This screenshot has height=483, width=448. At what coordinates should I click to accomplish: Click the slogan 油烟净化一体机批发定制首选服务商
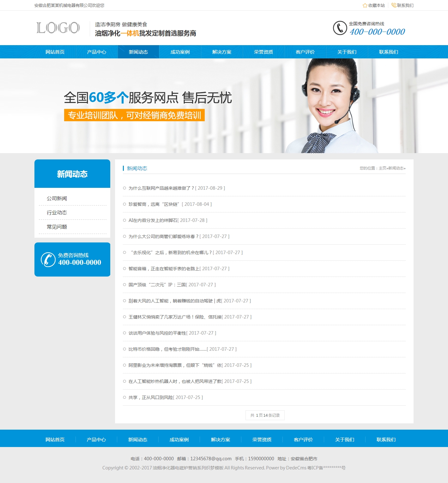146,33
